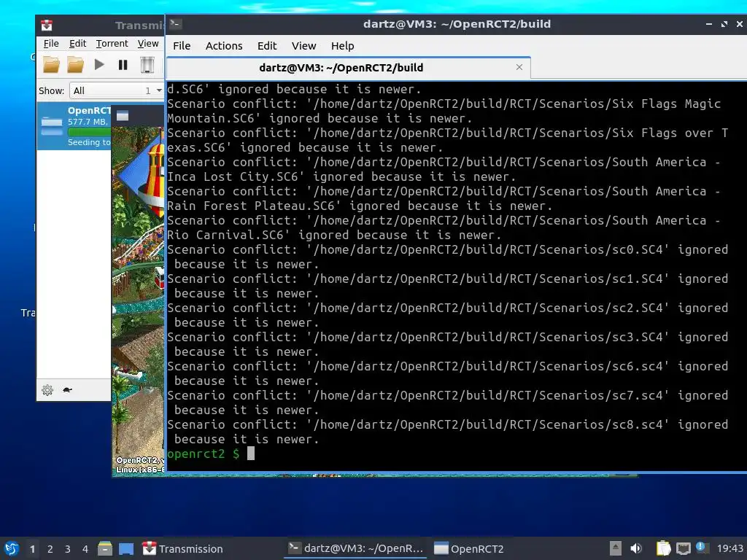Open the clipboard tray icon

(663, 548)
